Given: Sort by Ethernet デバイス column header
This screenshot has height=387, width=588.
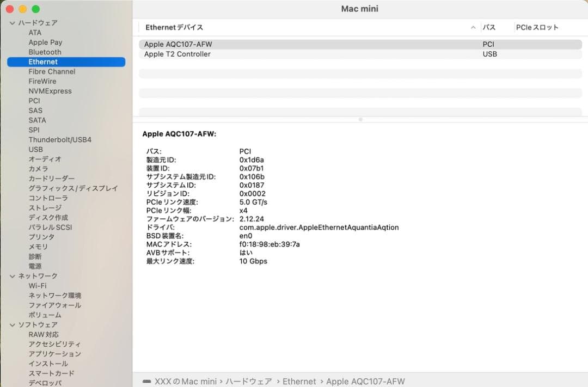Looking at the screenshot, I should (x=174, y=27).
